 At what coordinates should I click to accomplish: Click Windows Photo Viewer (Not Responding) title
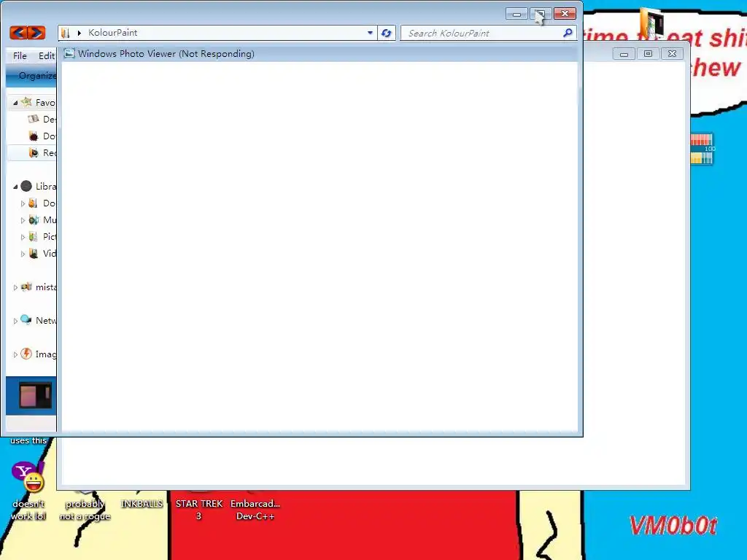coord(166,54)
